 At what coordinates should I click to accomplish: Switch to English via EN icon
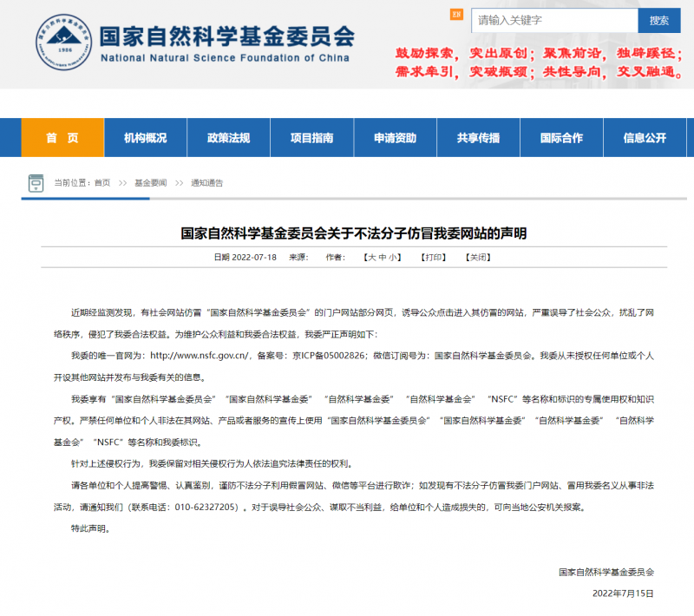point(456,14)
